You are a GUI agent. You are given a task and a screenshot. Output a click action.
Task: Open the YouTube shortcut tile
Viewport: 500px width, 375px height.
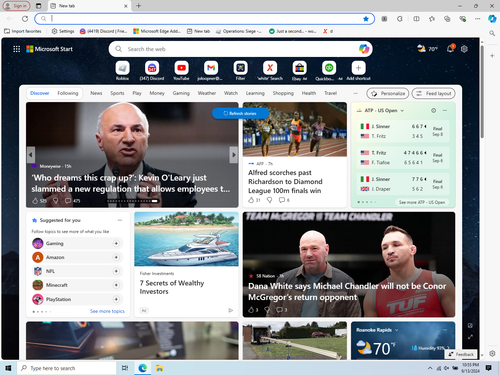(181, 68)
